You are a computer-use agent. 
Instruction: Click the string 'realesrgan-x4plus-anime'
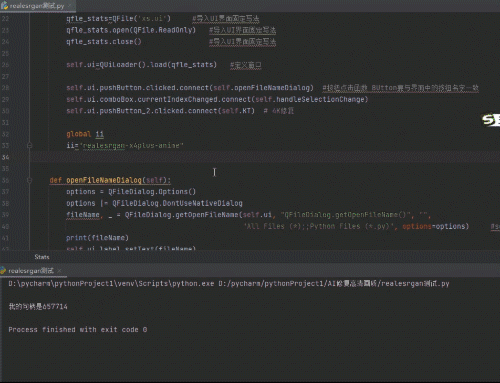pyautogui.click(x=132, y=146)
